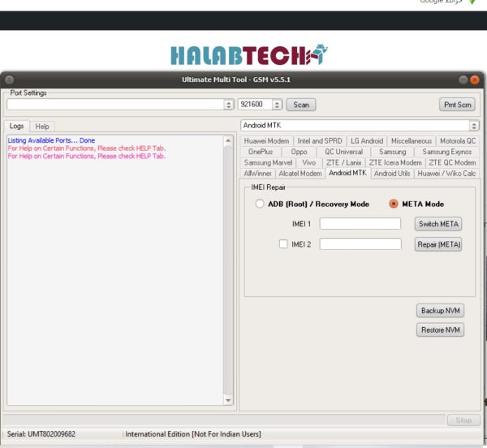Click the log scrollbar up arrow
This screenshot has width=487, height=448.
[x=228, y=140]
